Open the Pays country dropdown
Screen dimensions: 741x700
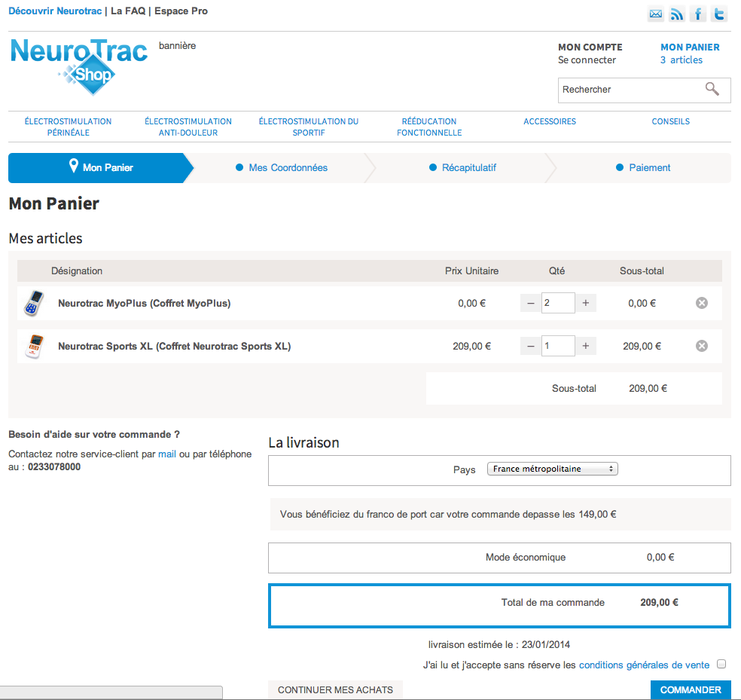553,469
